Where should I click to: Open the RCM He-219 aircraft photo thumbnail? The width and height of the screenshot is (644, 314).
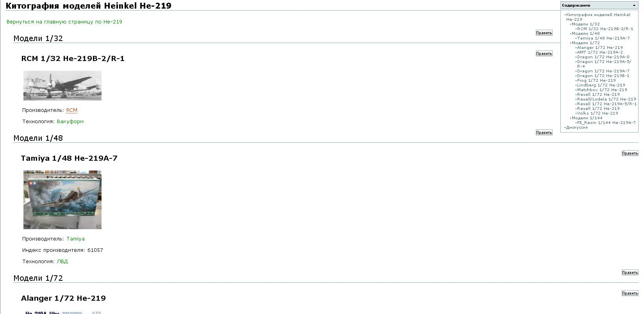pyautogui.click(x=62, y=86)
